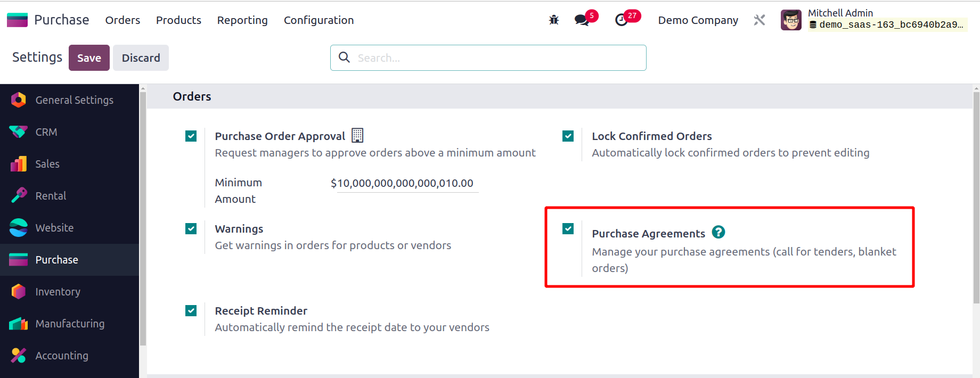Click the Discard button
Viewport: 980px width, 378px height.
pos(141,58)
